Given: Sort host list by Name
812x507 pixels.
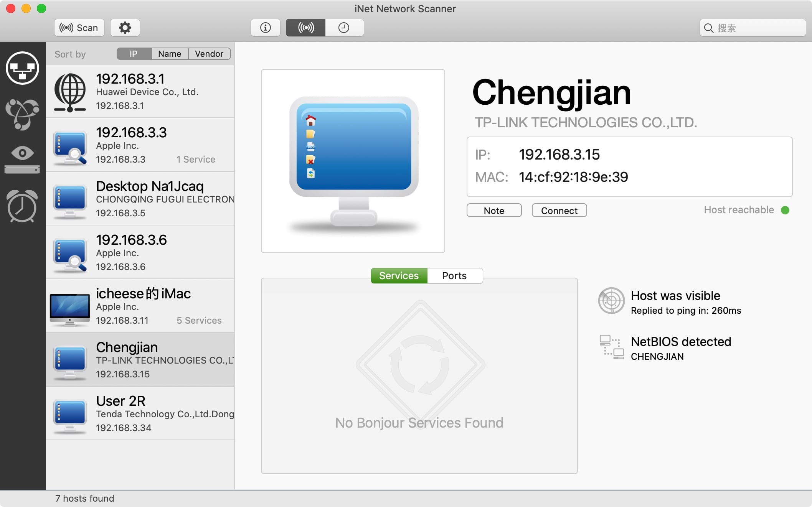Looking at the screenshot, I should (x=169, y=54).
